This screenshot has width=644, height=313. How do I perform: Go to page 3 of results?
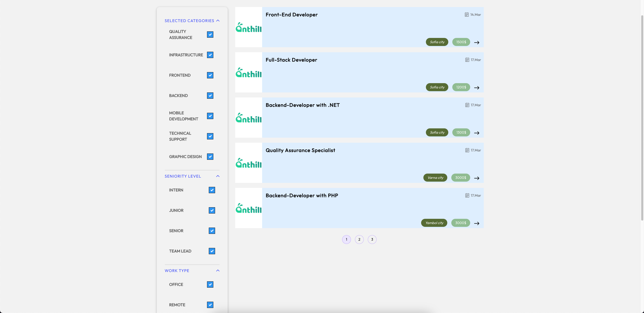point(372,239)
